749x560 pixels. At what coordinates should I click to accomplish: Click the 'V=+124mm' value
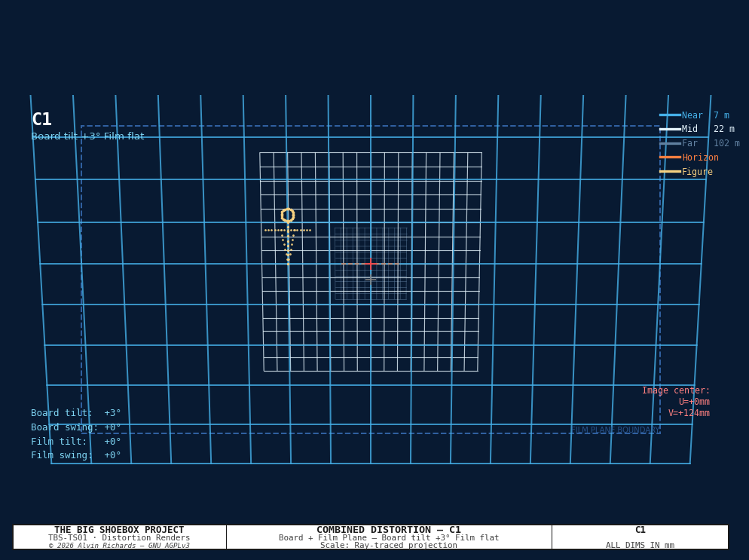point(689,413)
